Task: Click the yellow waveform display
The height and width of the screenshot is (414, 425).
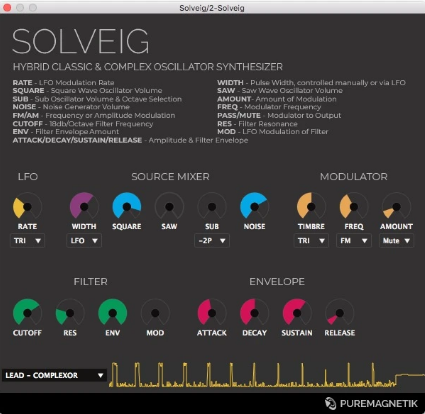Action: click(267, 375)
